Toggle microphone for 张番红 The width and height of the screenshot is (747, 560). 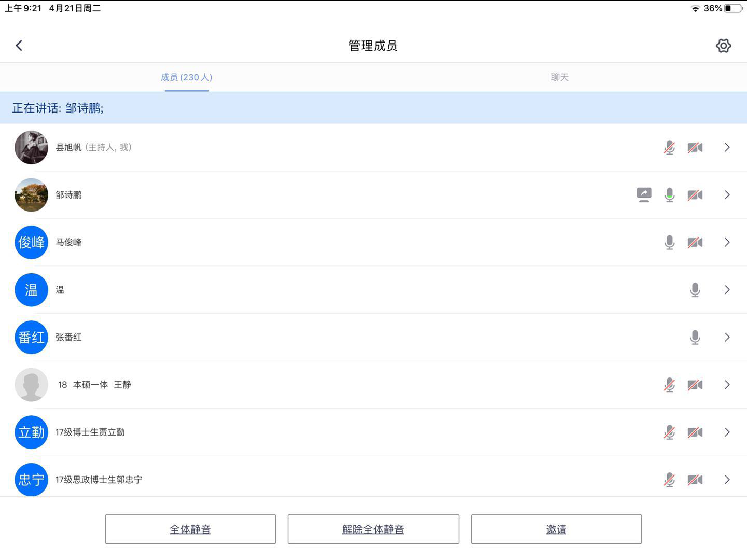click(695, 338)
